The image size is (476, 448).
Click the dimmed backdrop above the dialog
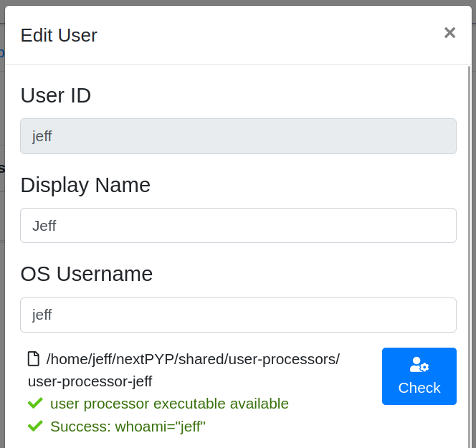click(x=237, y=2)
